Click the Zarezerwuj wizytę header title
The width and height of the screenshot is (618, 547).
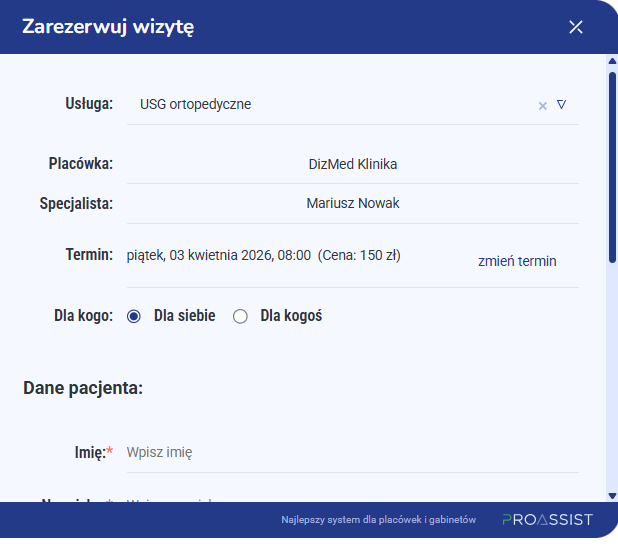(108, 27)
